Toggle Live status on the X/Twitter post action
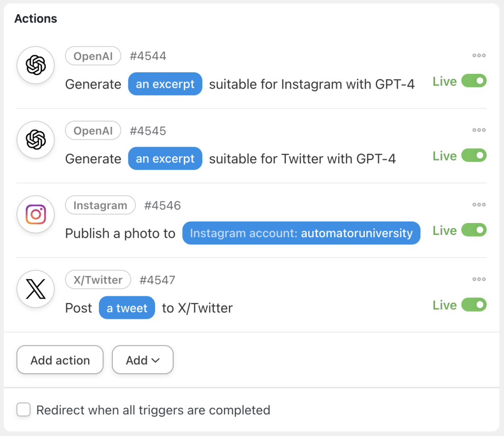This screenshot has height=436, width=504. (474, 305)
